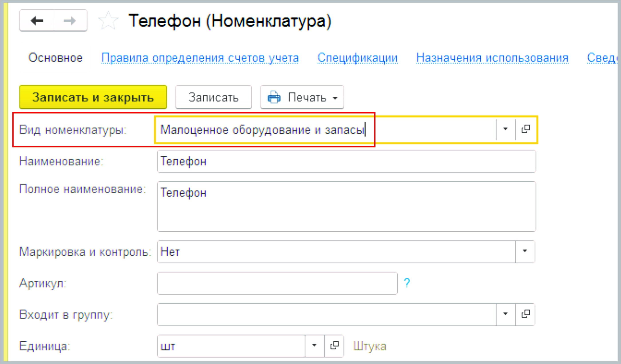Expand the Вид номенклатуры dropdown arrow
The image size is (621, 364).
click(x=505, y=129)
